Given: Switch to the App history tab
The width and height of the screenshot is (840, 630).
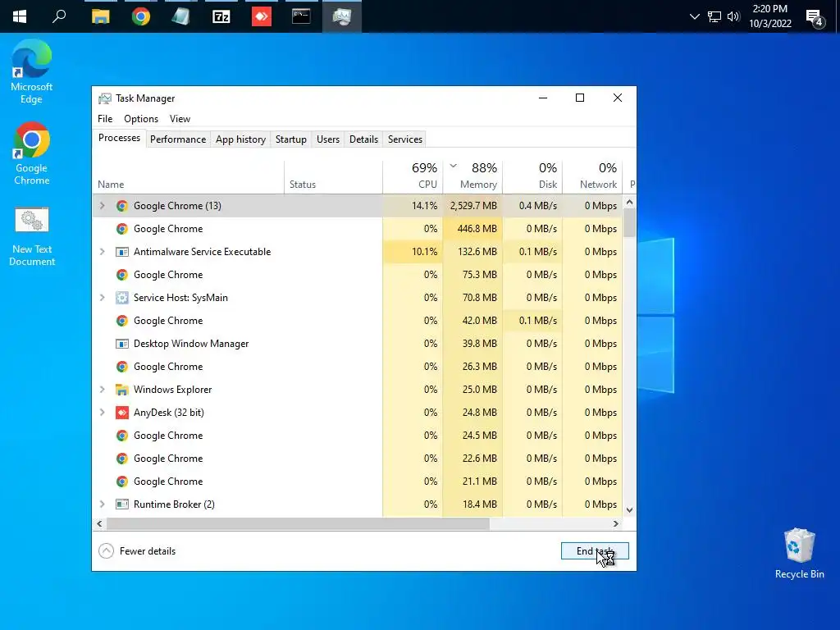Looking at the screenshot, I should pyautogui.click(x=240, y=139).
